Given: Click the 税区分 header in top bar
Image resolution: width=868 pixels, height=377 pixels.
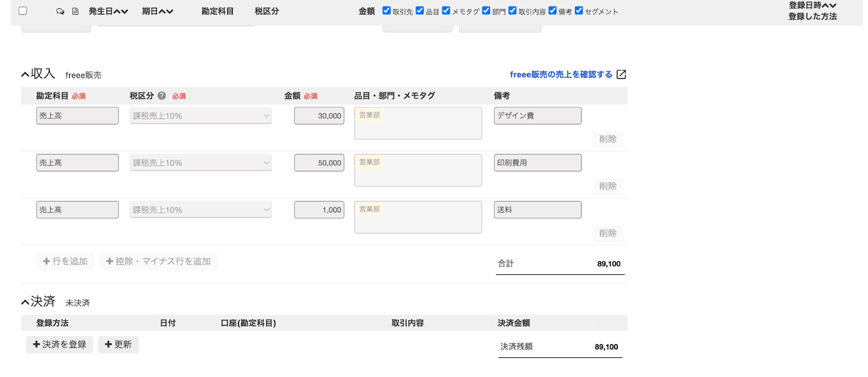Looking at the screenshot, I should coord(267,11).
